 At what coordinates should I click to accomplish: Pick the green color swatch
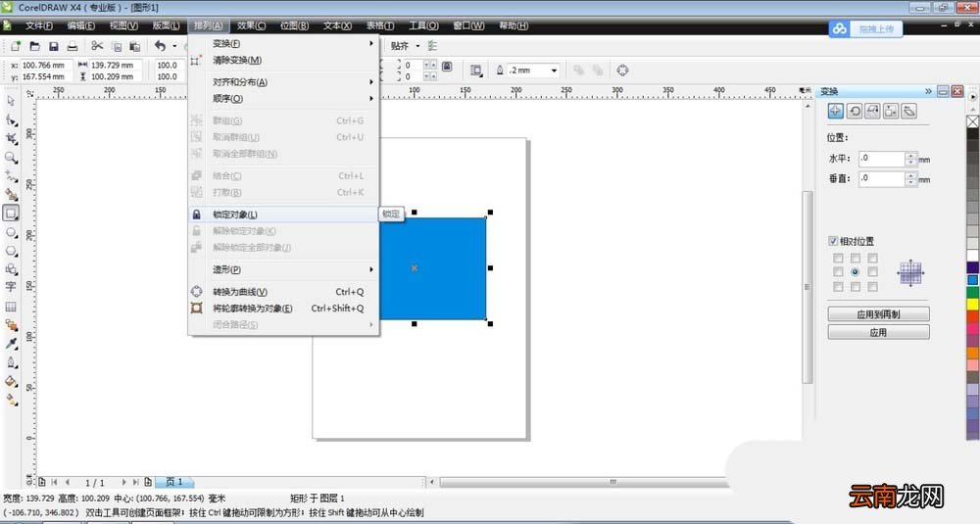pos(973,292)
